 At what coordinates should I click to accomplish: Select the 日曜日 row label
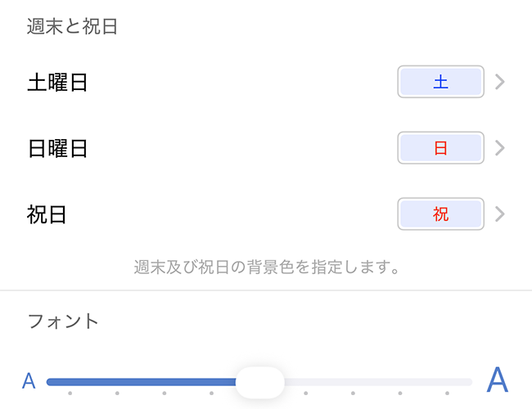coord(57,148)
